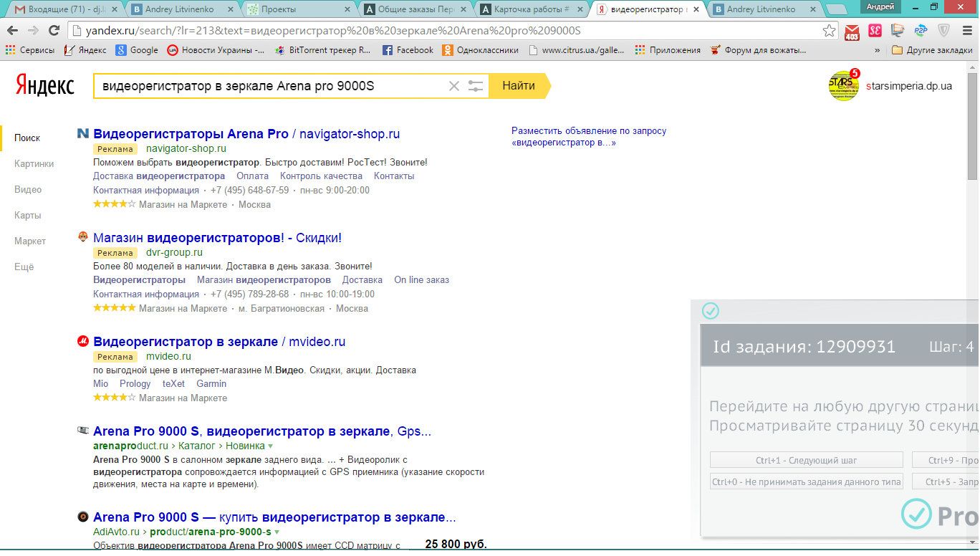Reload the Yandex search page
The height and width of the screenshot is (556, 980).
click(54, 31)
